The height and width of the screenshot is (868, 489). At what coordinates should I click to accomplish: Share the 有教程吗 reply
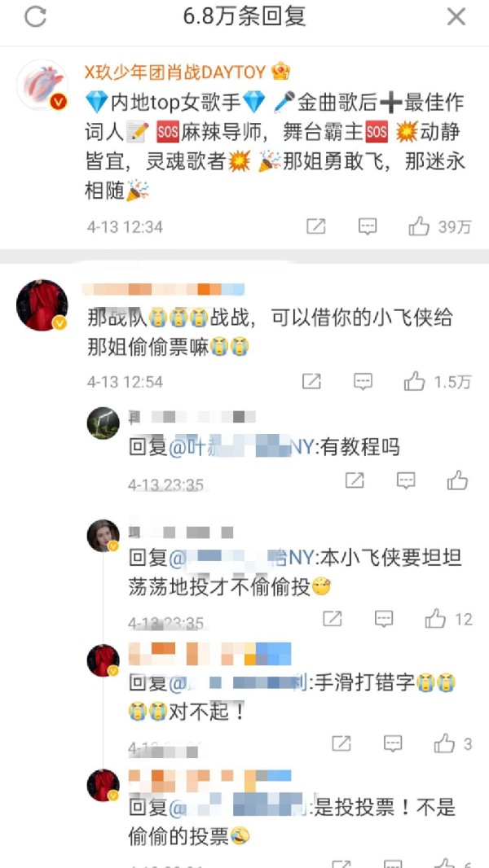355,480
